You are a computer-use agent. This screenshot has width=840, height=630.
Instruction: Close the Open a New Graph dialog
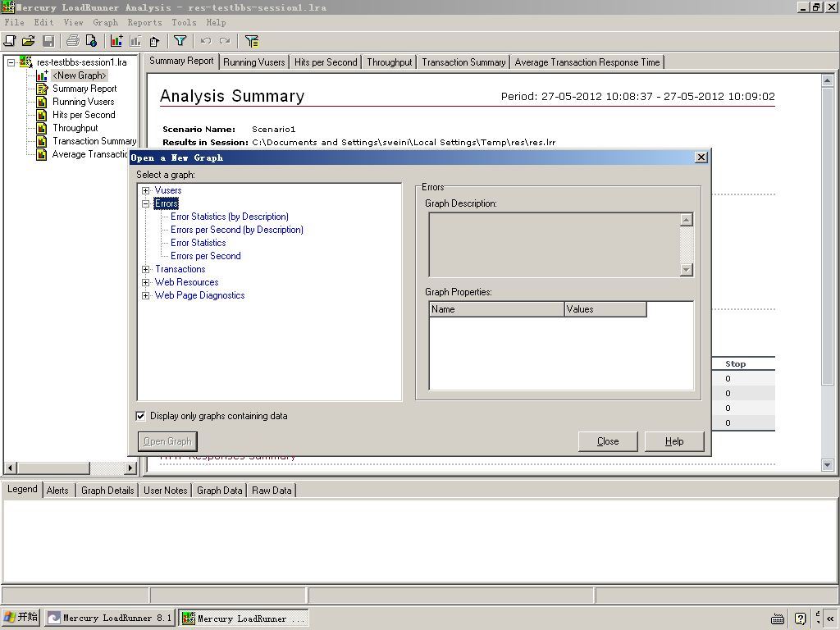coord(701,157)
